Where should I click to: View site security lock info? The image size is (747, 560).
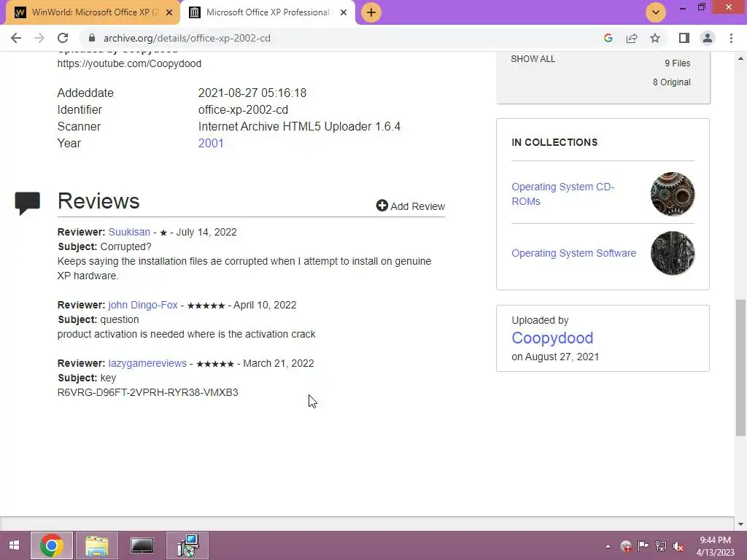click(x=91, y=38)
